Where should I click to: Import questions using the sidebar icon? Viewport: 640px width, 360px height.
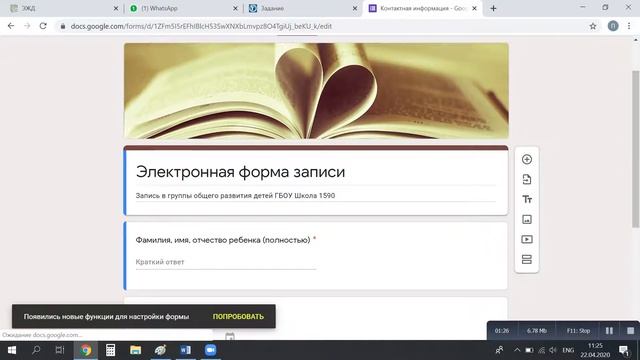point(527,179)
